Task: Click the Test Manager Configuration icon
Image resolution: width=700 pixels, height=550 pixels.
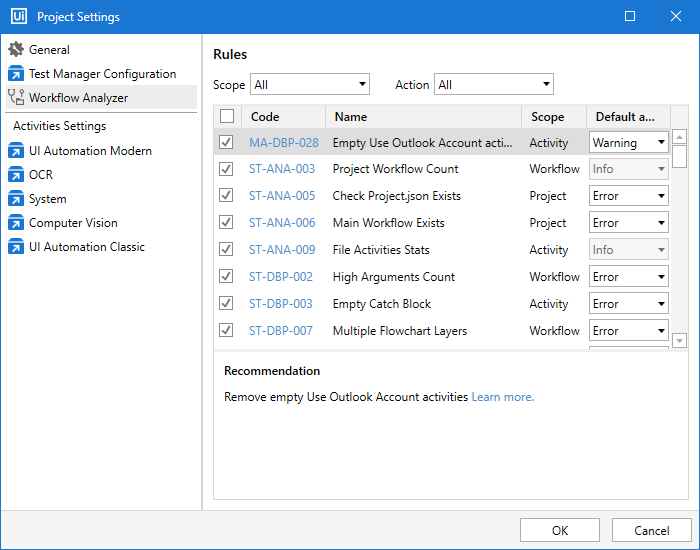Action: tap(16, 74)
